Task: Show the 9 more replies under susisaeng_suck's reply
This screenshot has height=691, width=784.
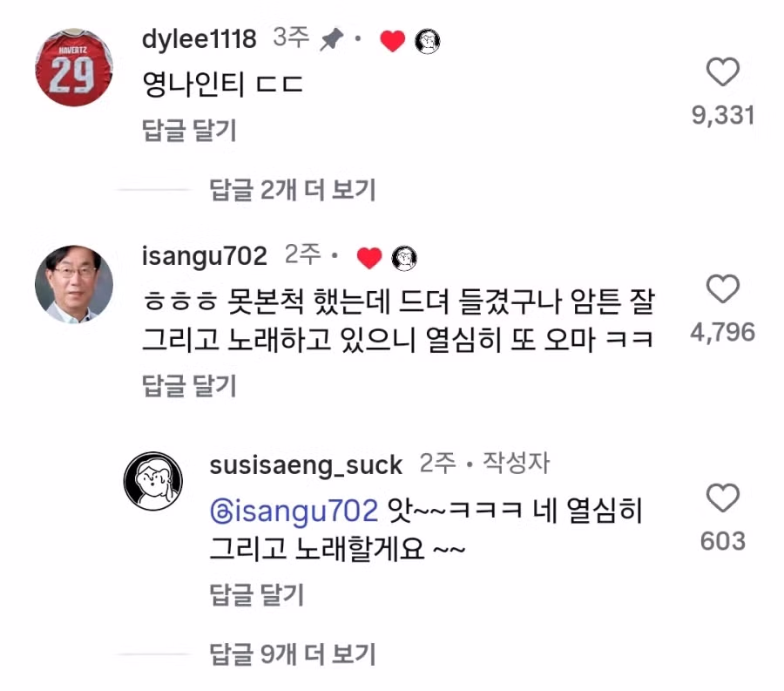Action: 292,654
